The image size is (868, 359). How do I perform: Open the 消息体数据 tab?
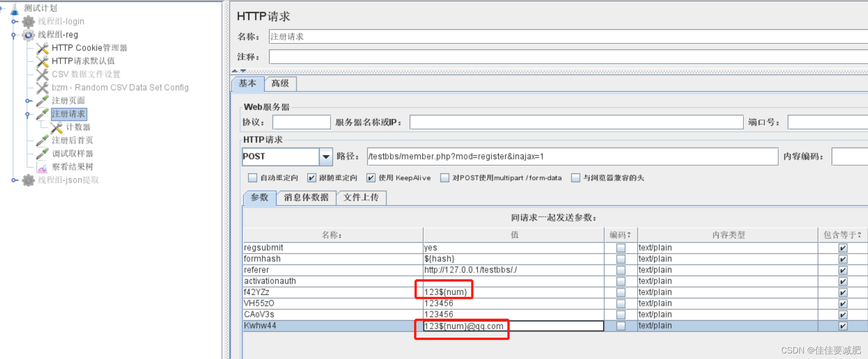(306, 198)
